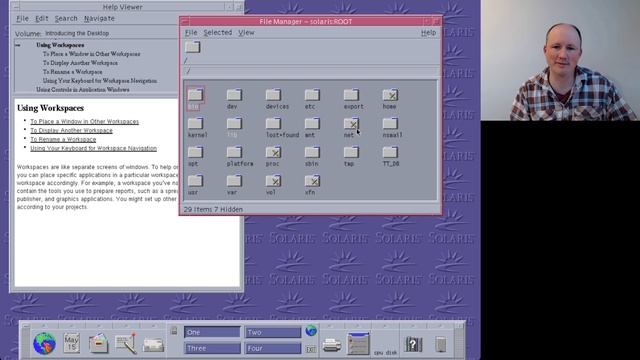640x360 pixels.
Task: Follow 'Using Your Keyboard for Workspace Navigation' link
Action: 93,148
